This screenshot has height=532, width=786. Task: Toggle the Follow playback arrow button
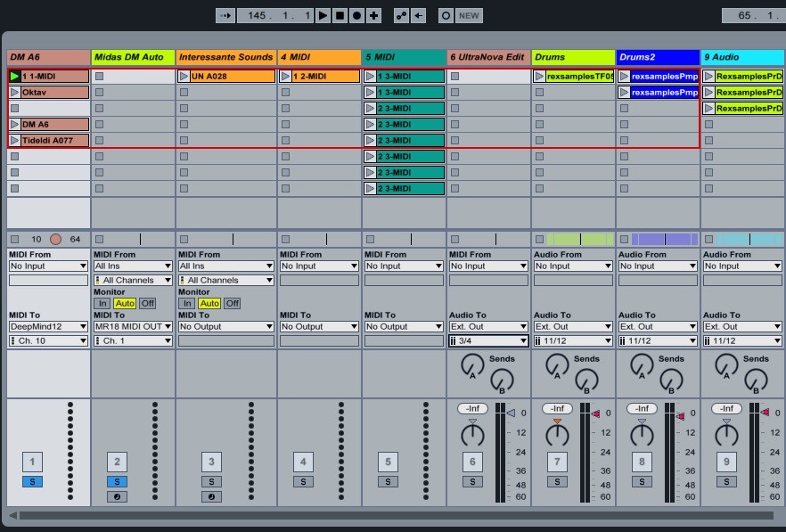[x=225, y=15]
